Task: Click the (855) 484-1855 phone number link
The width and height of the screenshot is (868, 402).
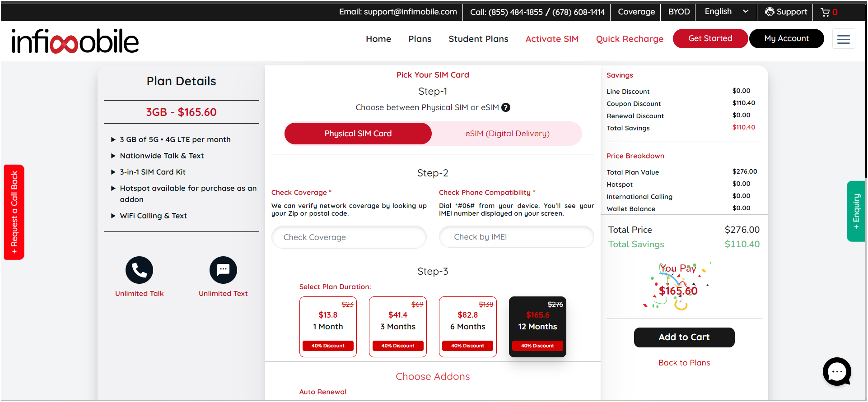Action: (x=515, y=12)
